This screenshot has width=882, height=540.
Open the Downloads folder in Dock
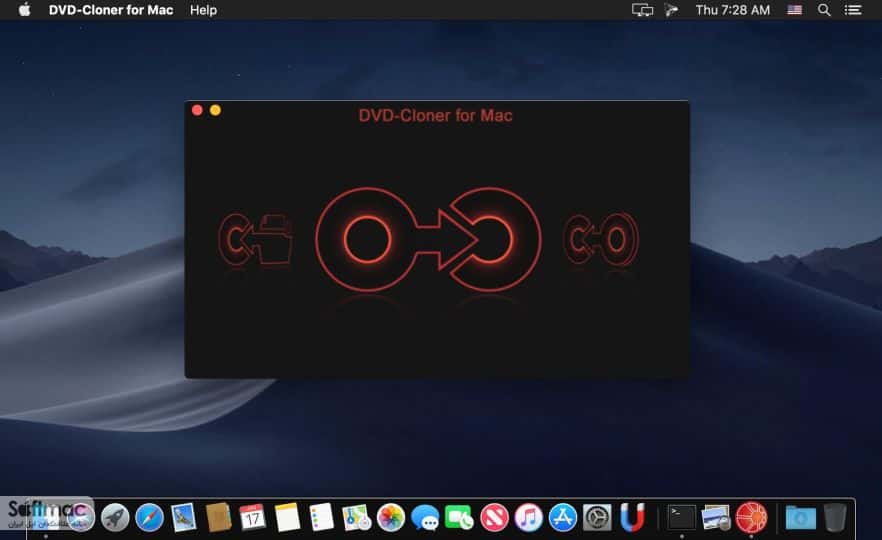tap(800, 517)
